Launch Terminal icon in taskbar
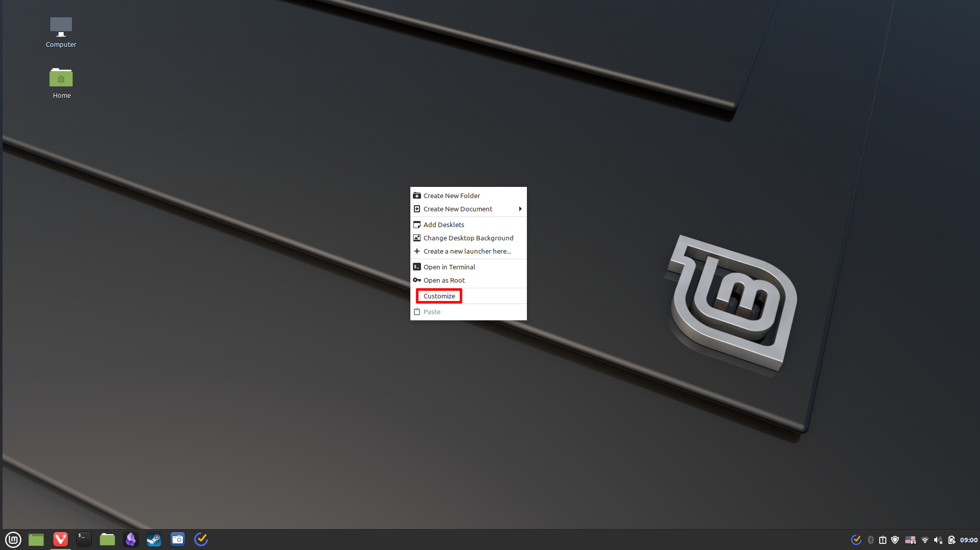The width and height of the screenshot is (980, 550). (x=83, y=539)
